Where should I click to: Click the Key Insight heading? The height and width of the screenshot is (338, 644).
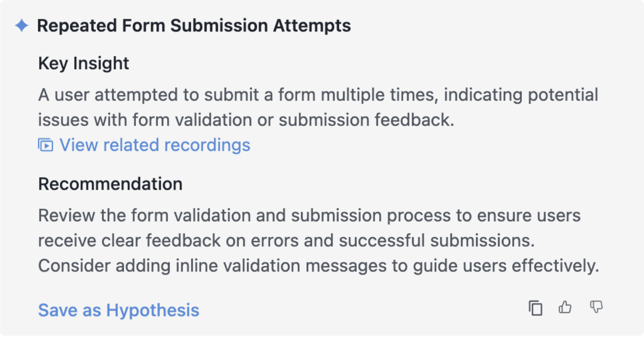tap(84, 64)
